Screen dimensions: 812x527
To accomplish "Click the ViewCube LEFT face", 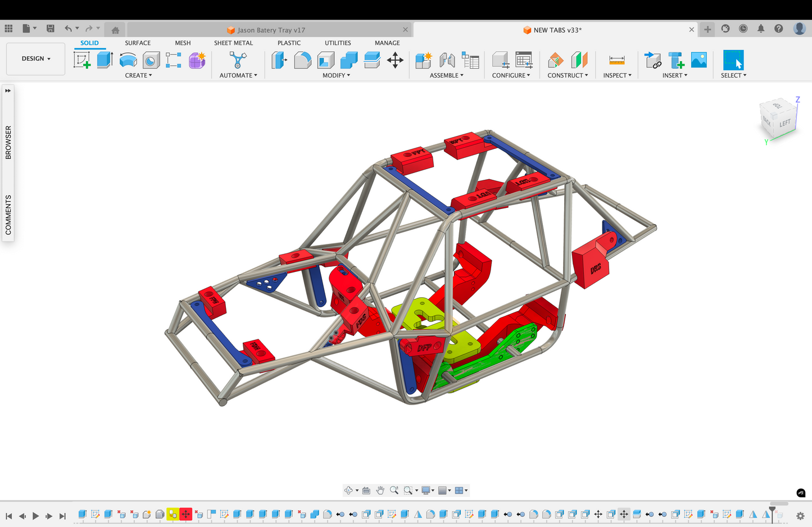I will pos(784,123).
